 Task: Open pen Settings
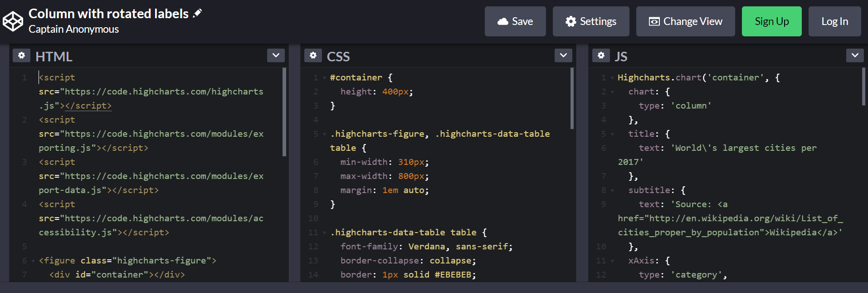click(591, 21)
